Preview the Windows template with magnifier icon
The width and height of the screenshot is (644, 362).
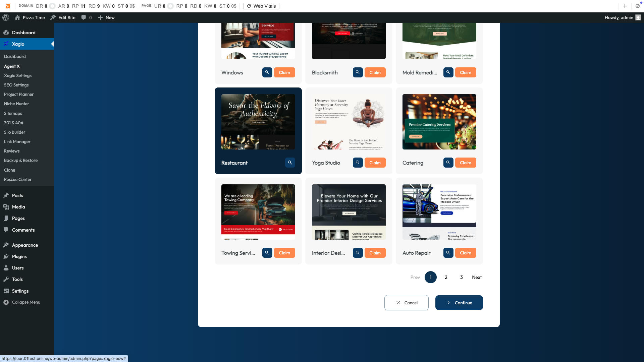point(267,72)
